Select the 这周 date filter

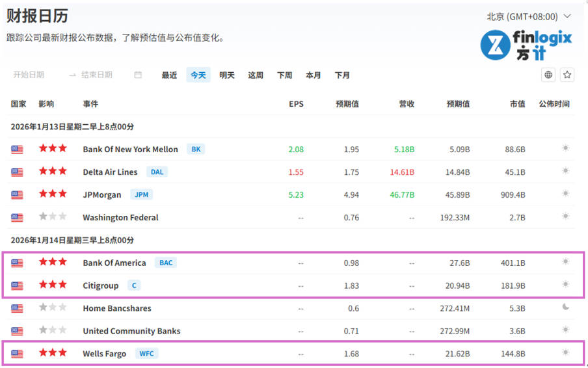point(256,75)
